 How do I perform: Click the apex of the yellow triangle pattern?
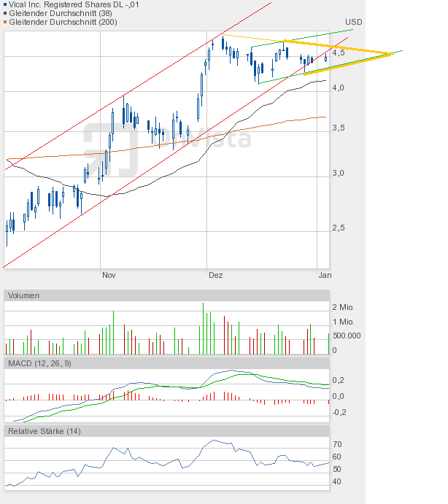coord(391,54)
